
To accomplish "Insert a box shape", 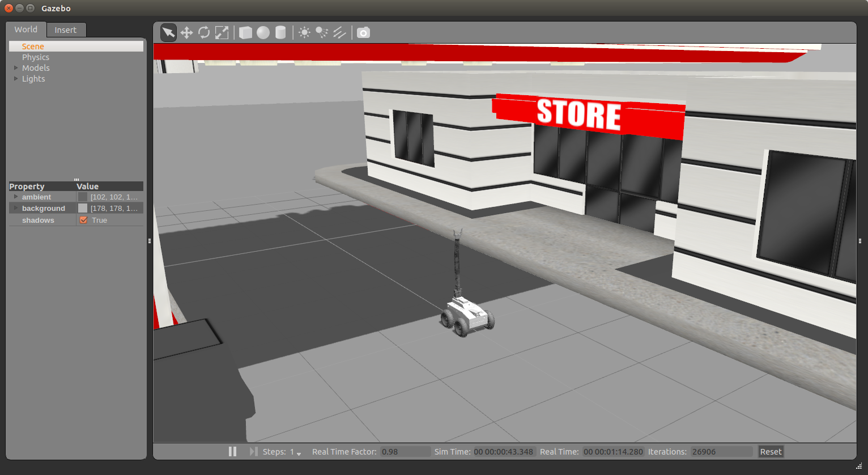I will tap(245, 33).
